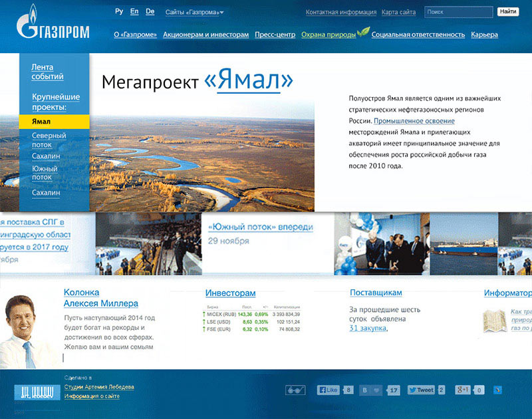532x419 pixels.
Task: Open the Пресс-центр menu item
Action: coord(275,35)
